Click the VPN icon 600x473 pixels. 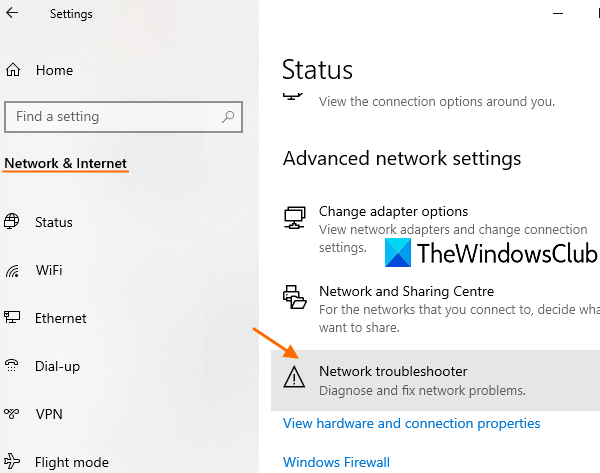(x=13, y=414)
